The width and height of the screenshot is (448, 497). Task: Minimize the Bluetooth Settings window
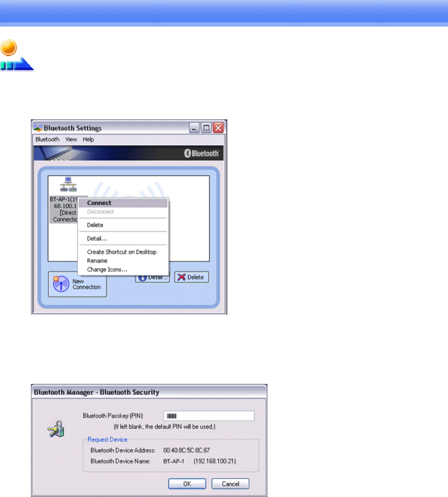point(194,128)
